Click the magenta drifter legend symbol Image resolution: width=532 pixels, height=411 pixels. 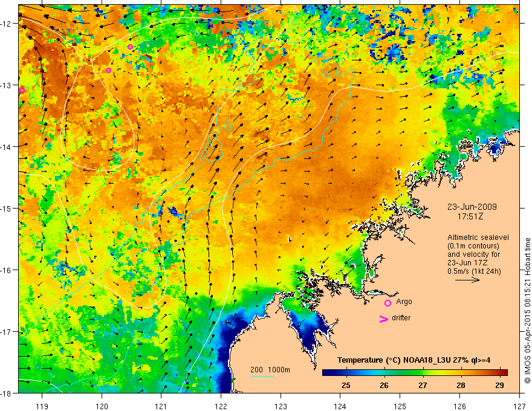click(384, 319)
